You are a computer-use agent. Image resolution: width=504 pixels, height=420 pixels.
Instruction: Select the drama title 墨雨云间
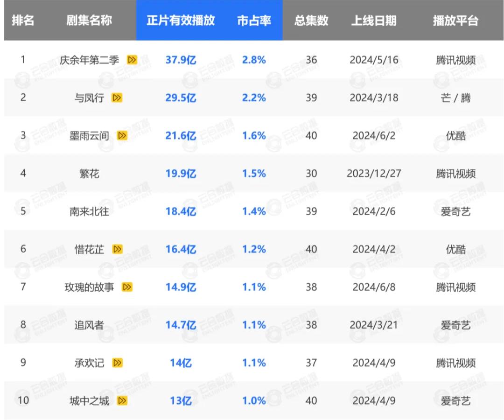pos(89,136)
